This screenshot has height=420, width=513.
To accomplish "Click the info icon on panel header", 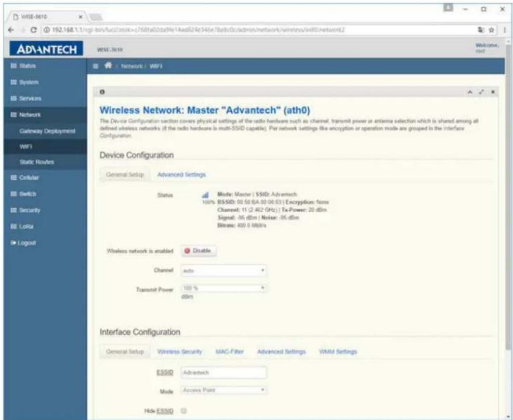I will (x=102, y=92).
